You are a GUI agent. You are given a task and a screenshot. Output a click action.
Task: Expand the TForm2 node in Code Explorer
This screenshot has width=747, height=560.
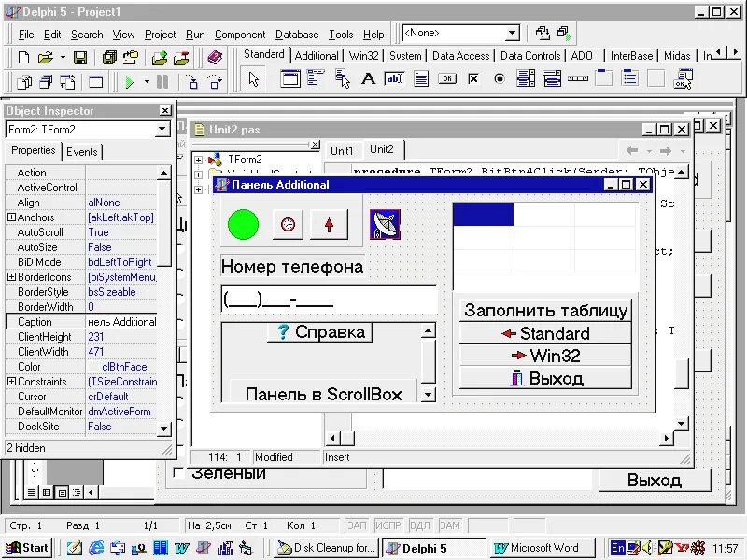point(198,160)
